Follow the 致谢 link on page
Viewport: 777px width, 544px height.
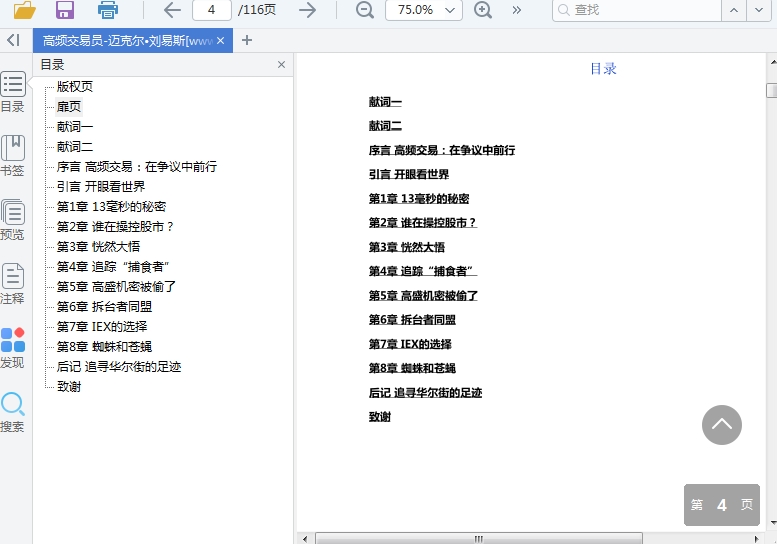(380, 417)
